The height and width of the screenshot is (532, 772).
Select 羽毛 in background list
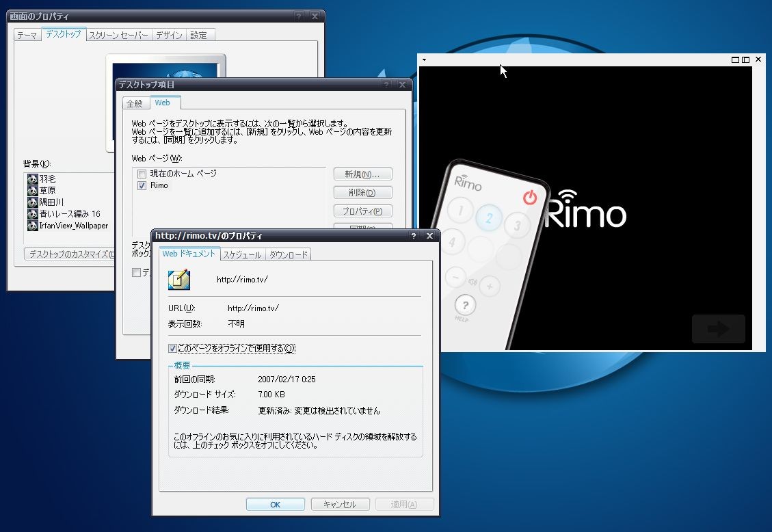tap(47, 178)
